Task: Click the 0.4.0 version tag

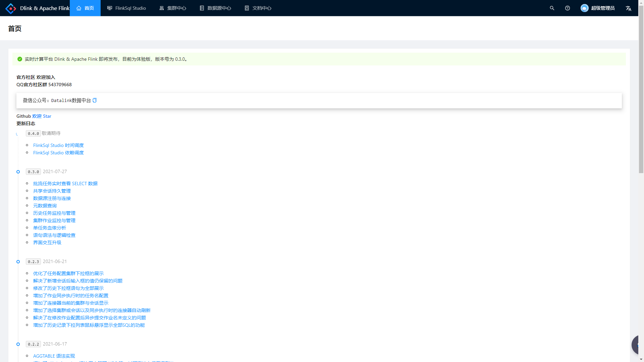Action: pyautogui.click(x=33, y=134)
